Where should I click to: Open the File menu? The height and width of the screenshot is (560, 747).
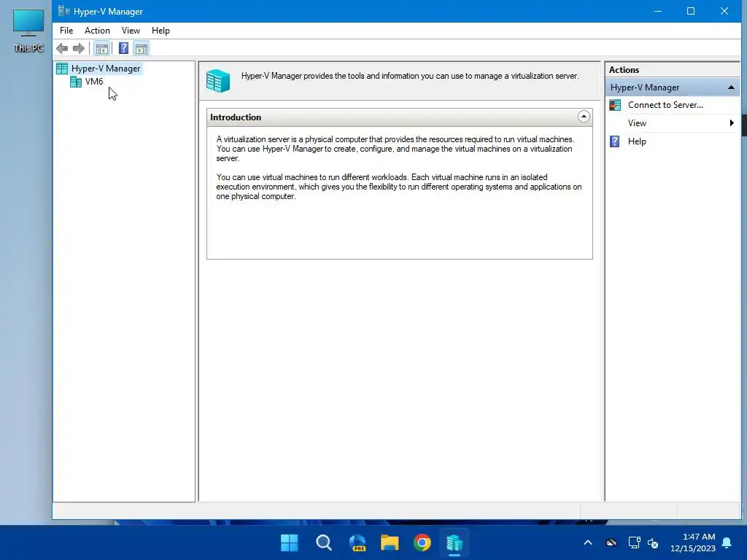point(66,31)
